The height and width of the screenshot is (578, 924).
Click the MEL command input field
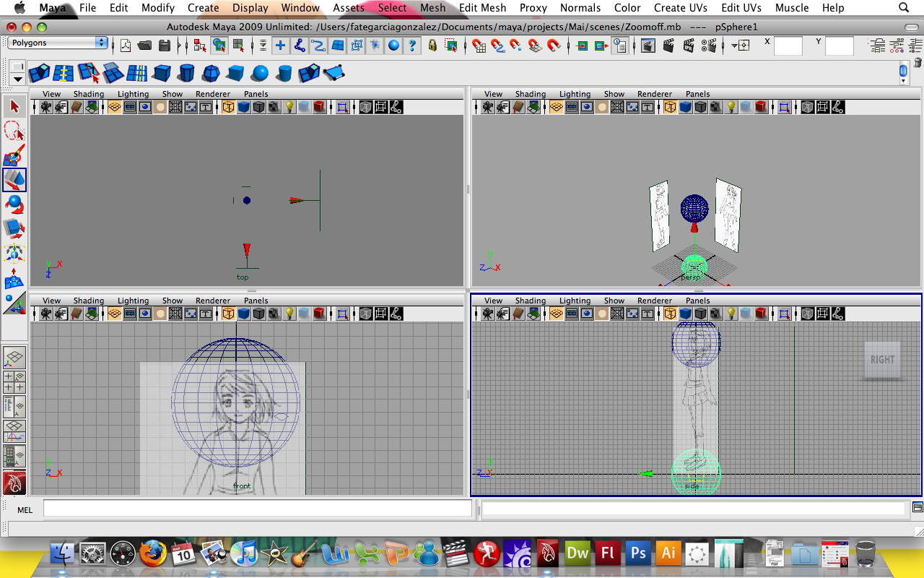pos(258,509)
